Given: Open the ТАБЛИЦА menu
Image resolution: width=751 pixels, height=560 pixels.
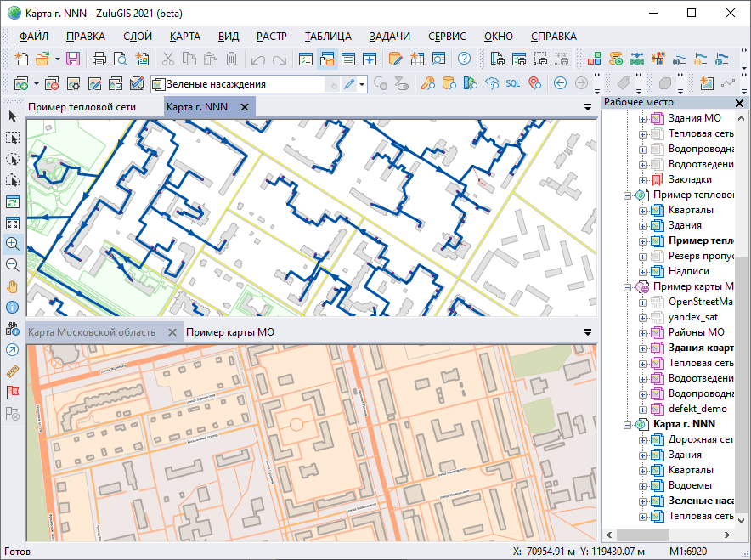Looking at the screenshot, I should (x=327, y=37).
